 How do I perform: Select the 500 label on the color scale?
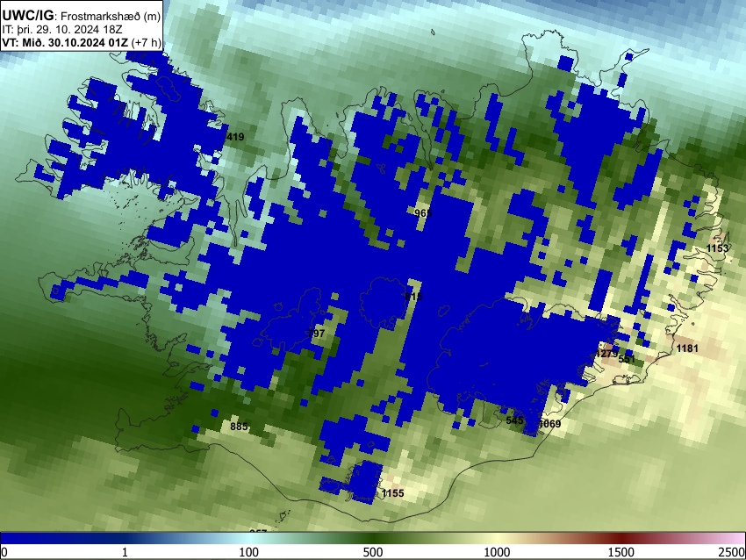(x=373, y=552)
